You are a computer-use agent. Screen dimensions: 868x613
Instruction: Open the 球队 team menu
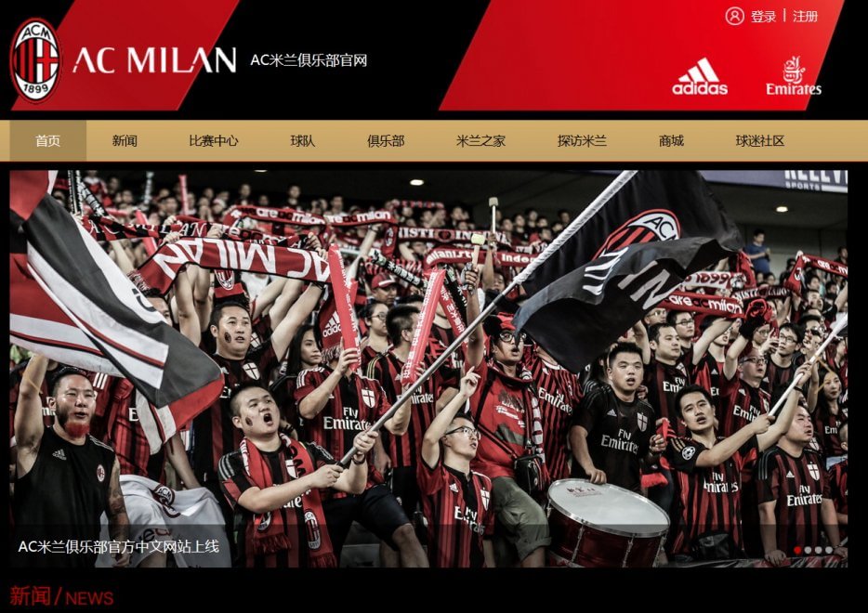pos(303,140)
